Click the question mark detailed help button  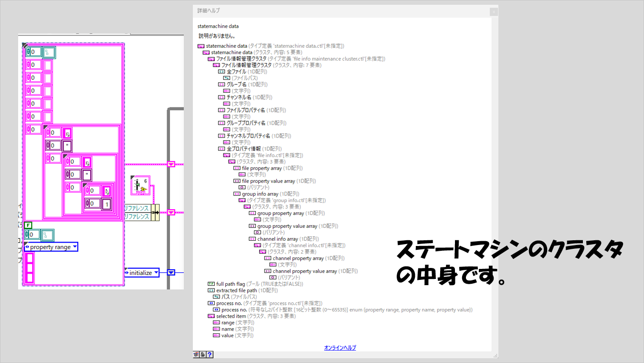pos(210,354)
